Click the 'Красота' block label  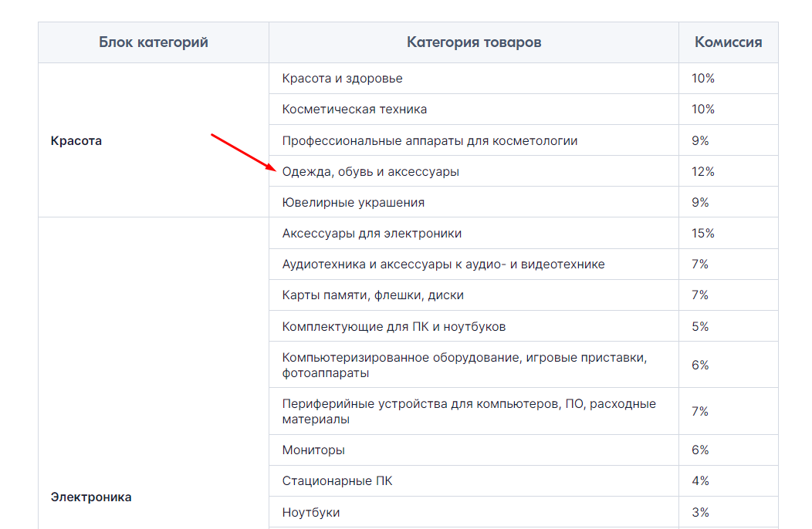[x=76, y=141]
